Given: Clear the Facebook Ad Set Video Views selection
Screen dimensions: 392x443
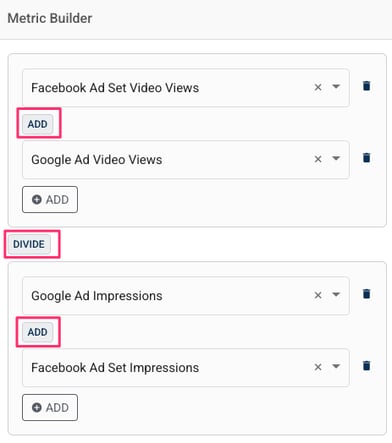Looking at the screenshot, I should (x=318, y=87).
